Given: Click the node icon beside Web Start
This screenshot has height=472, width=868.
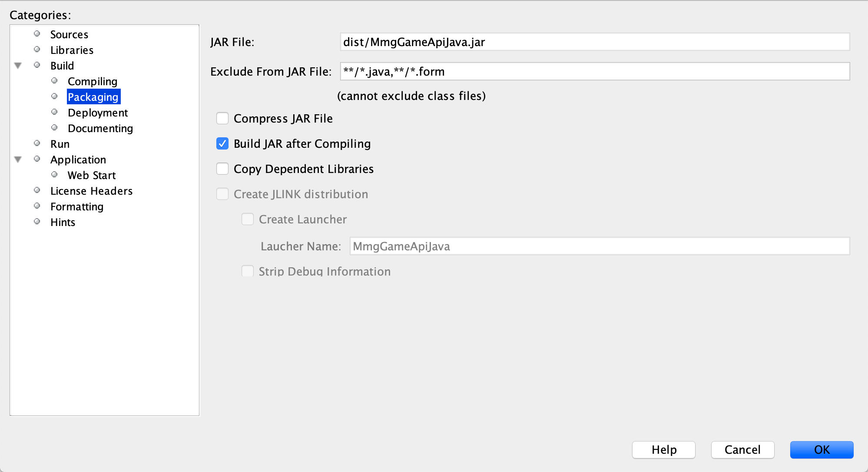Looking at the screenshot, I should [x=54, y=175].
